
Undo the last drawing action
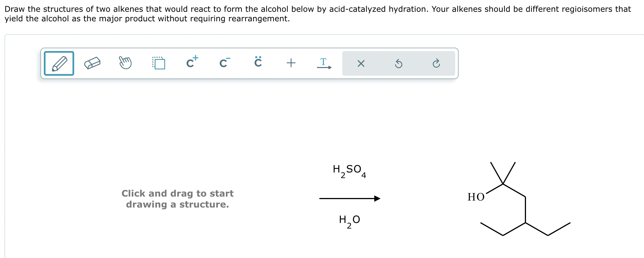(398, 64)
